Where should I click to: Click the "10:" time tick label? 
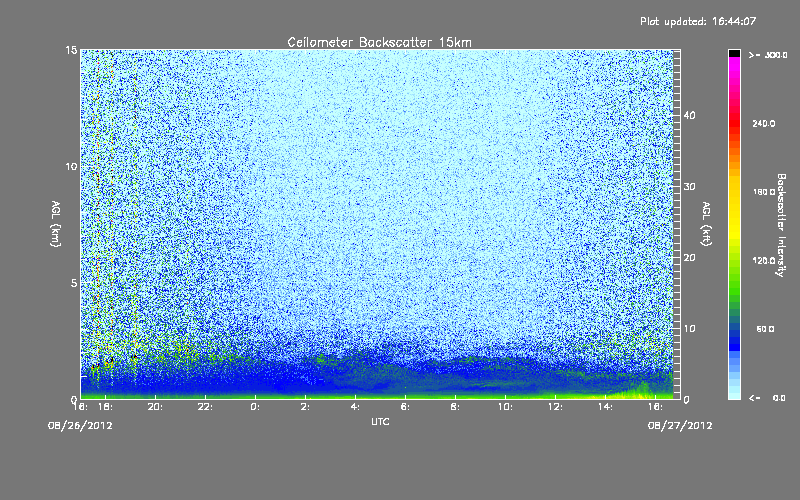tap(505, 407)
